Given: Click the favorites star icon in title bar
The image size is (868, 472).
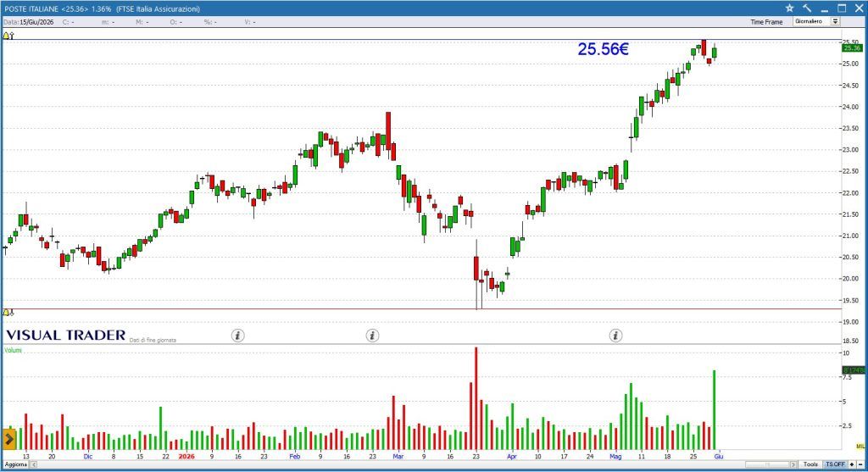Looking at the screenshot, I should point(789,8).
